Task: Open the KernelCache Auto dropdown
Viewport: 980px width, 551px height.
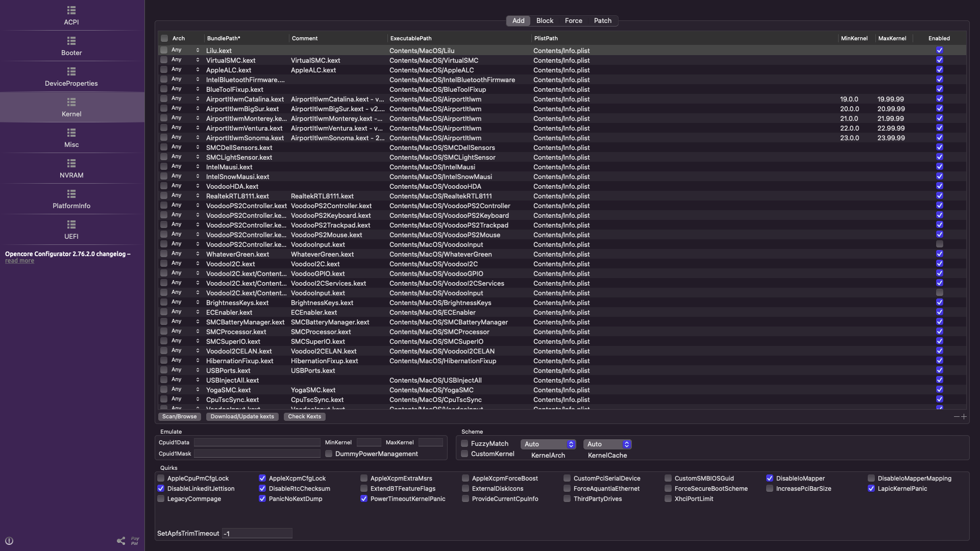Action: 607,444
